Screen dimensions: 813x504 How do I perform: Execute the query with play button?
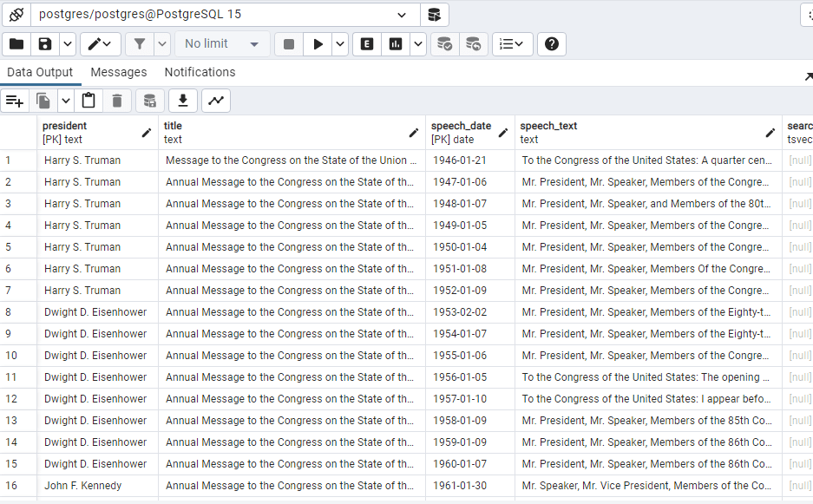click(318, 44)
